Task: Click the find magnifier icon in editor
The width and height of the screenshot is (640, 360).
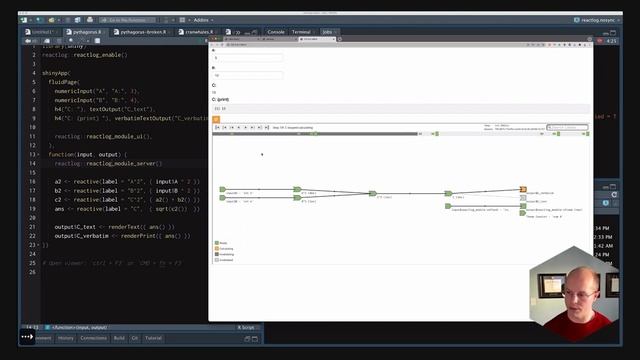Action: (71, 41)
